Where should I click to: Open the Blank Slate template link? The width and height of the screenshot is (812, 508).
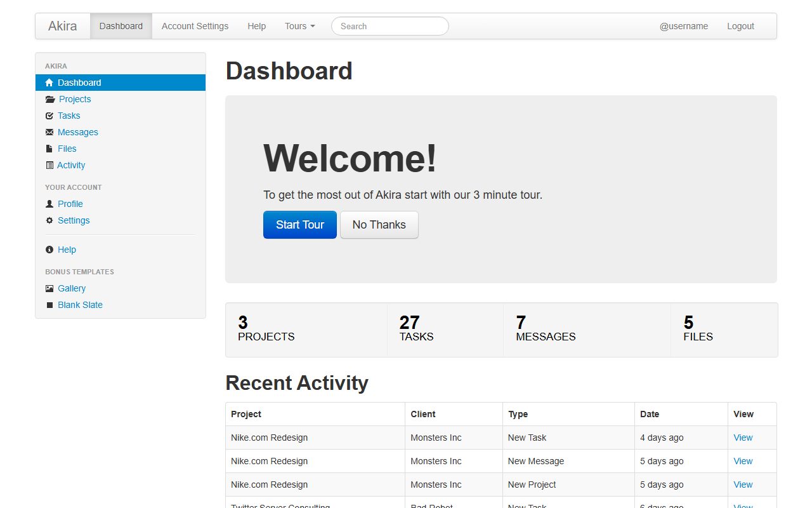(80, 305)
